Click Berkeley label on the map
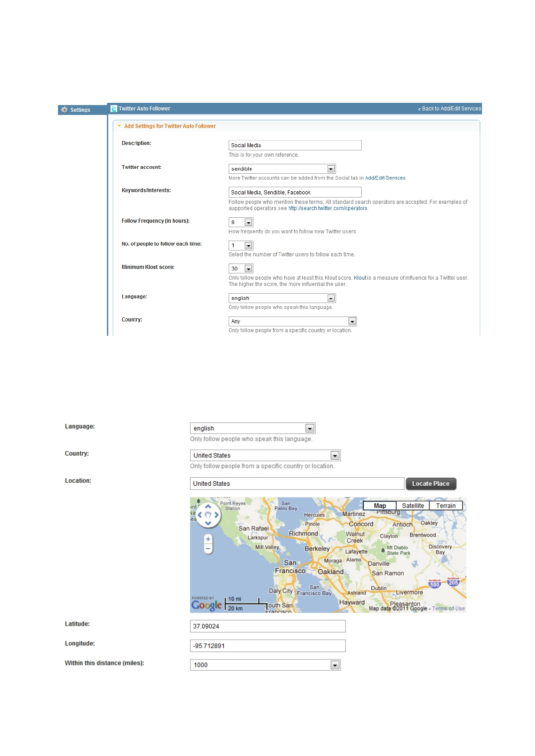 click(x=317, y=549)
